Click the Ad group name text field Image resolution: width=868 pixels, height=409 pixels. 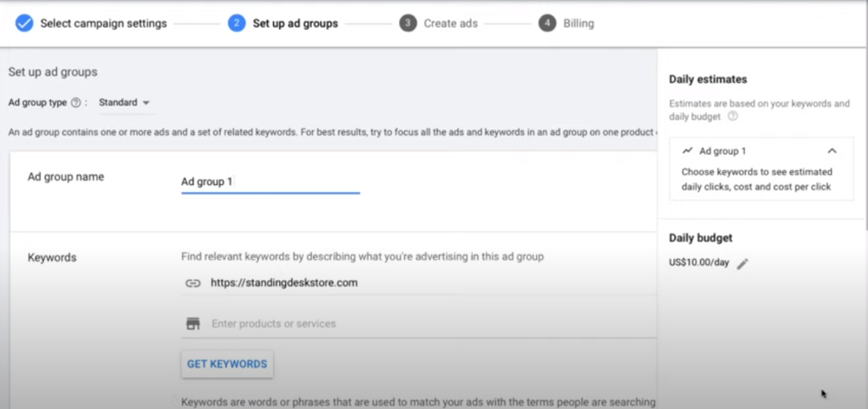click(x=270, y=182)
